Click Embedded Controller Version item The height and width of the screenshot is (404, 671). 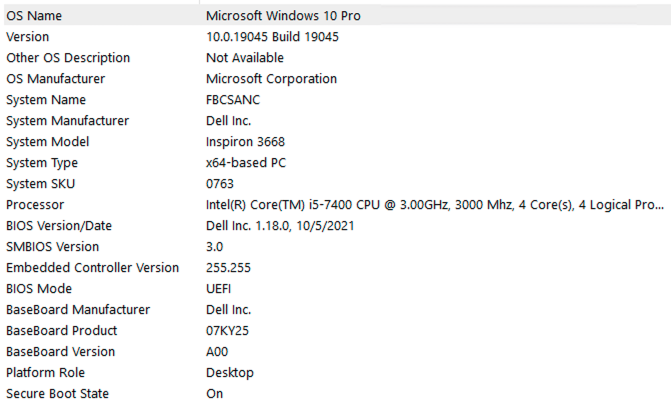92,267
